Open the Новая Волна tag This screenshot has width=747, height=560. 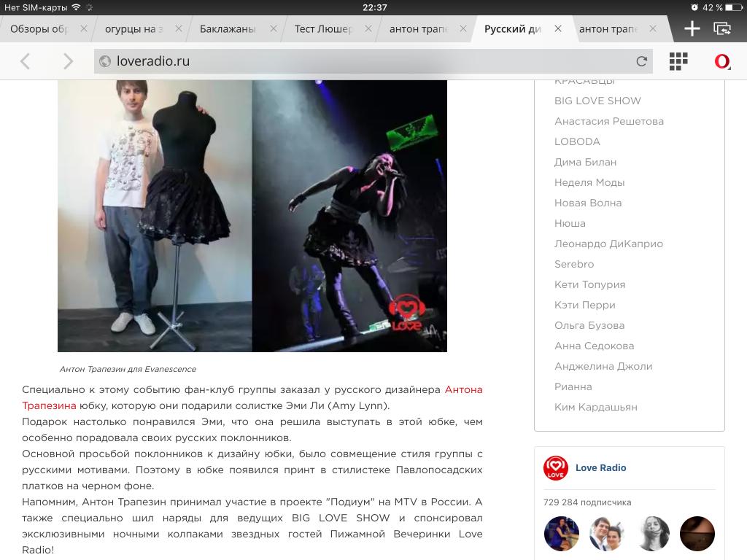[x=588, y=203]
